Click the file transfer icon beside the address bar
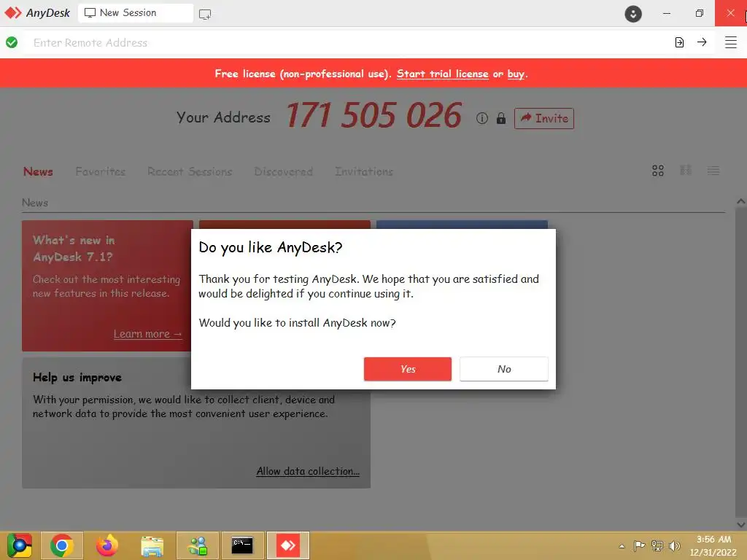Screen dimensions: 747x560 click(679, 42)
